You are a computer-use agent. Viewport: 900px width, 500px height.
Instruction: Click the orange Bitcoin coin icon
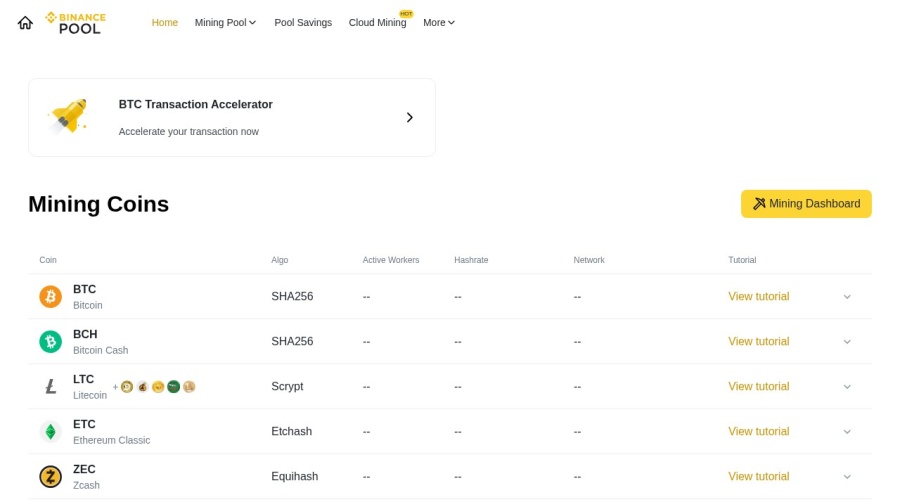[x=51, y=297]
